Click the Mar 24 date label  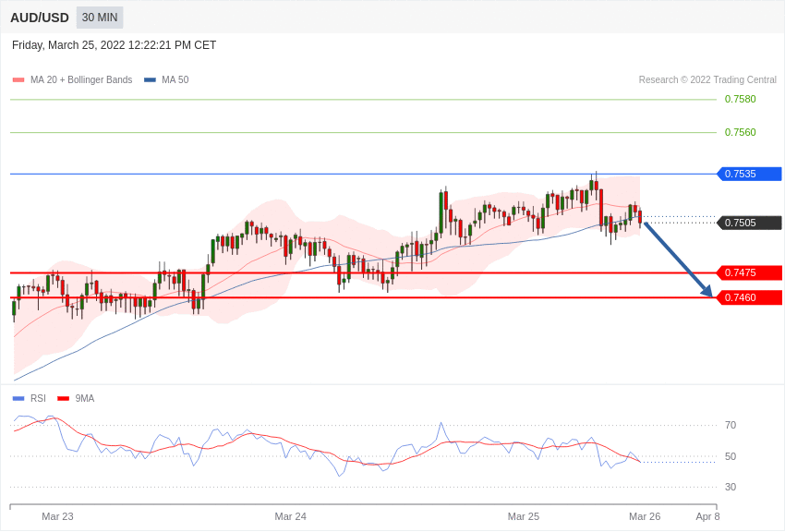pyautogui.click(x=290, y=516)
